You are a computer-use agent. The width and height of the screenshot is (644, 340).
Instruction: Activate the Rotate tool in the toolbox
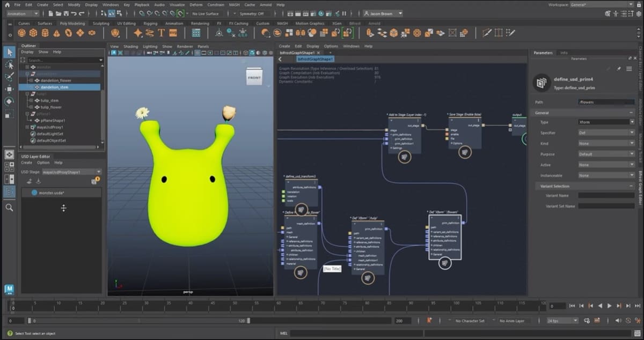click(9, 101)
